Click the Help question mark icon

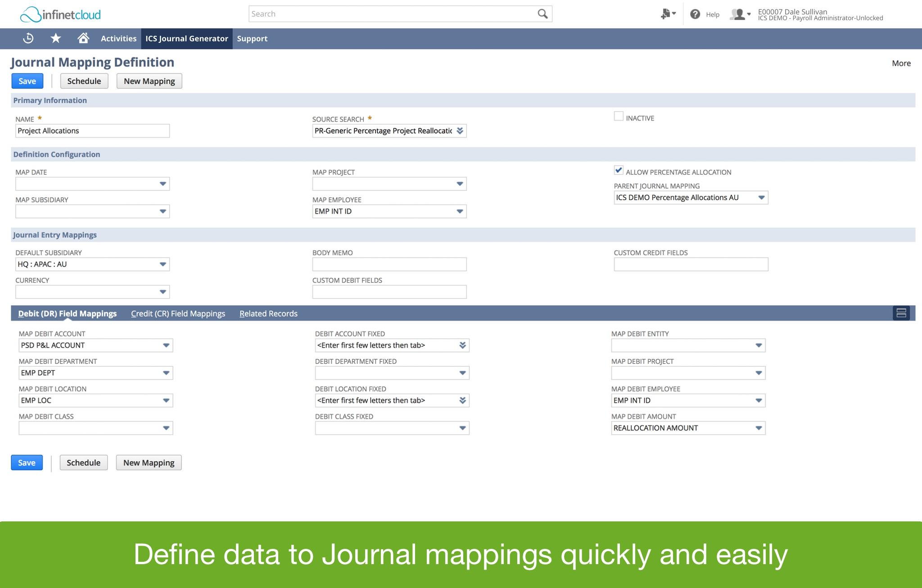click(695, 14)
